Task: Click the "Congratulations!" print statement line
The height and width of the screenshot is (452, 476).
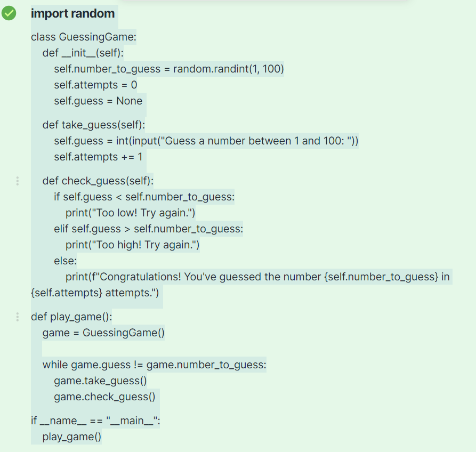Action: pos(257,277)
